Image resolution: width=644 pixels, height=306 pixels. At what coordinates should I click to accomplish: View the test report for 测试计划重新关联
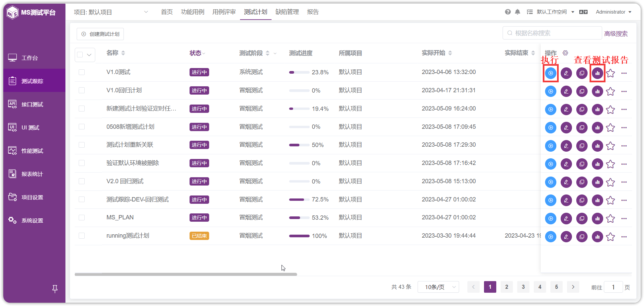click(x=597, y=146)
